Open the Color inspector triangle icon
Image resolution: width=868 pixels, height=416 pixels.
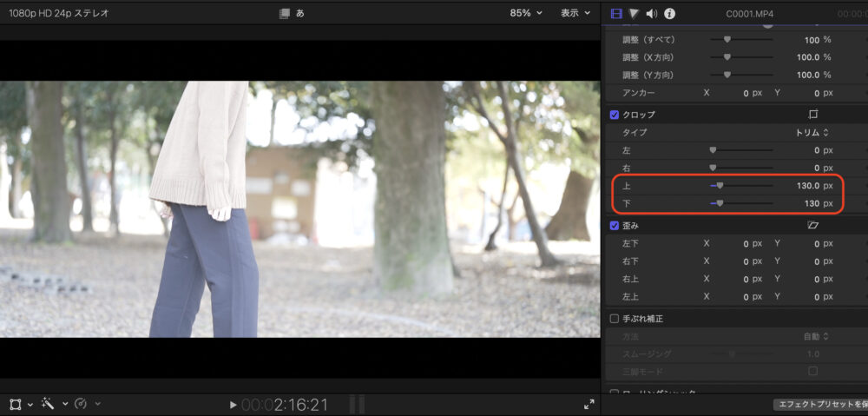[635, 13]
